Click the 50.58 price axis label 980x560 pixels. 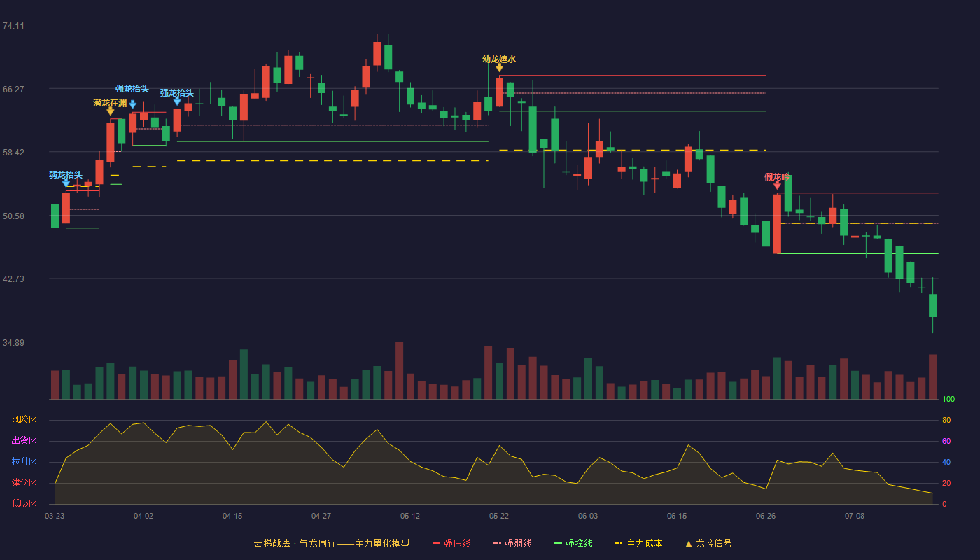pos(13,216)
